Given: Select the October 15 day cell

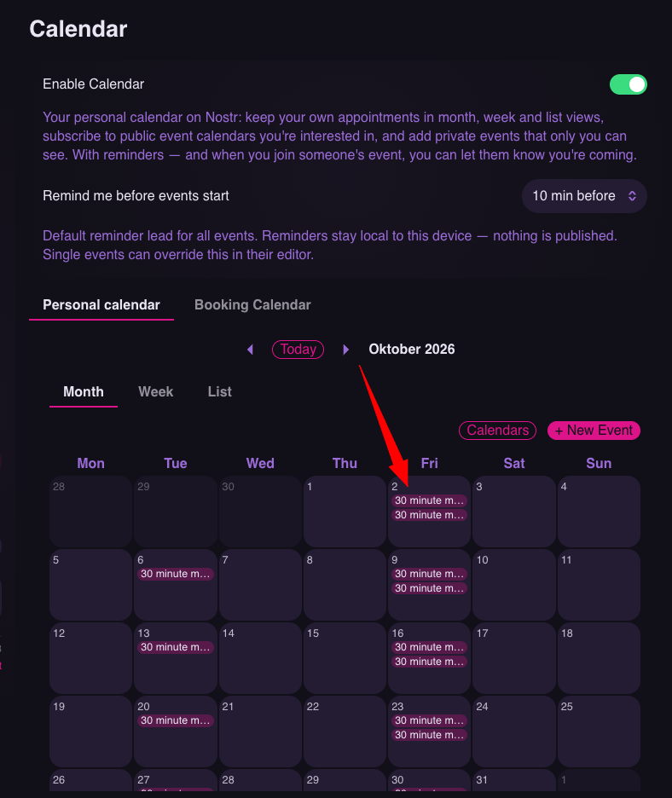Looking at the screenshot, I should (x=345, y=658).
